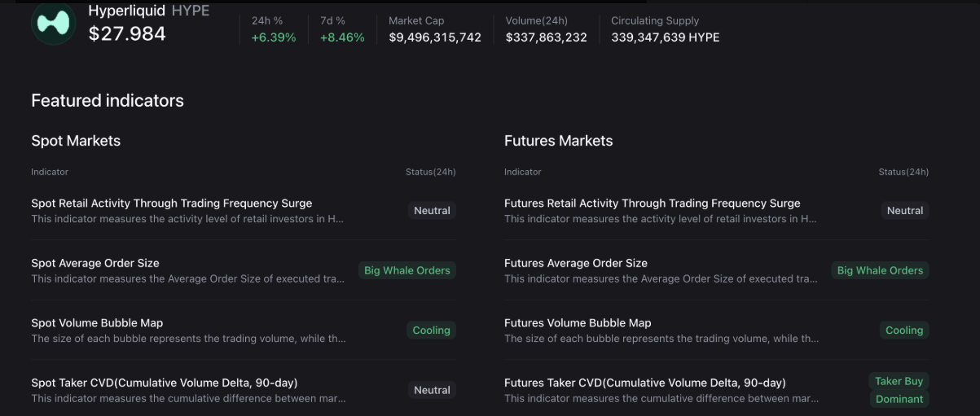The image size is (980, 416).
Task: Open Spot Average Order Size indicator
Action: [95, 263]
